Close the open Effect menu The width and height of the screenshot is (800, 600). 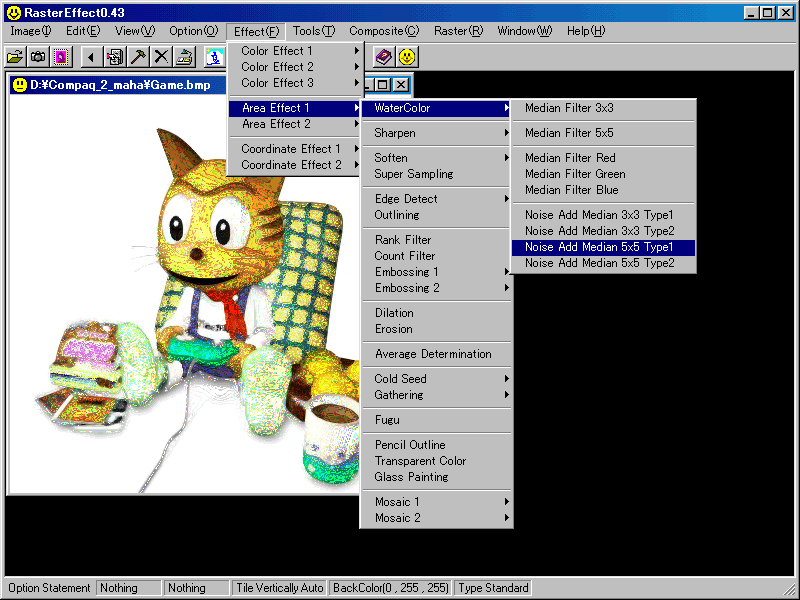[x=256, y=31]
